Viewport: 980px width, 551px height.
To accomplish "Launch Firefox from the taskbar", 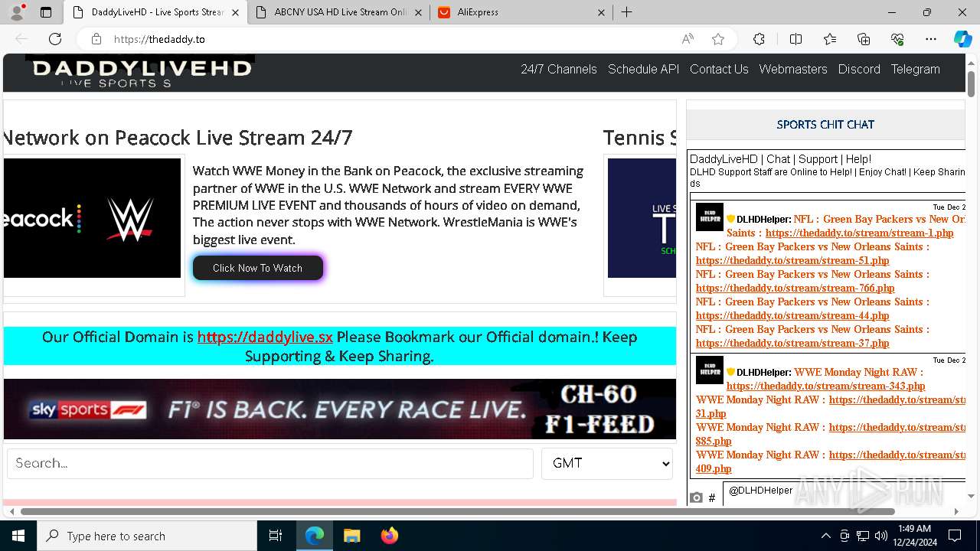I will pos(389,536).
